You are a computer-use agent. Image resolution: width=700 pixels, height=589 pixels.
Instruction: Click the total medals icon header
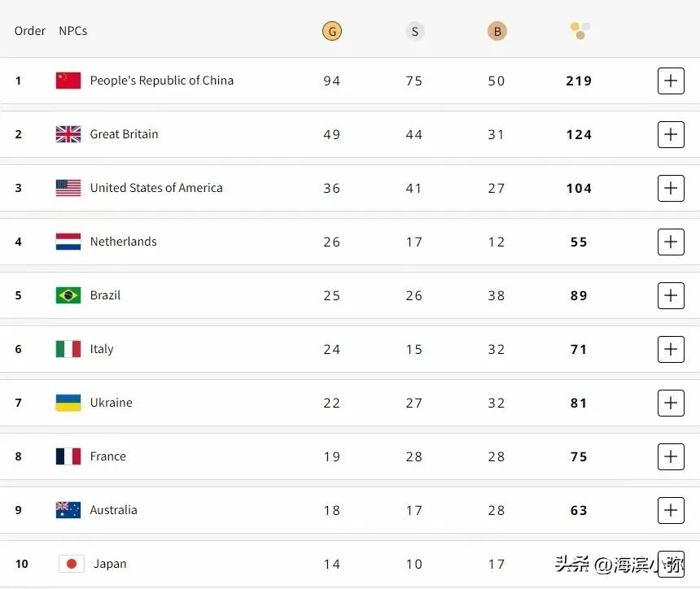[x=580, y=31]
